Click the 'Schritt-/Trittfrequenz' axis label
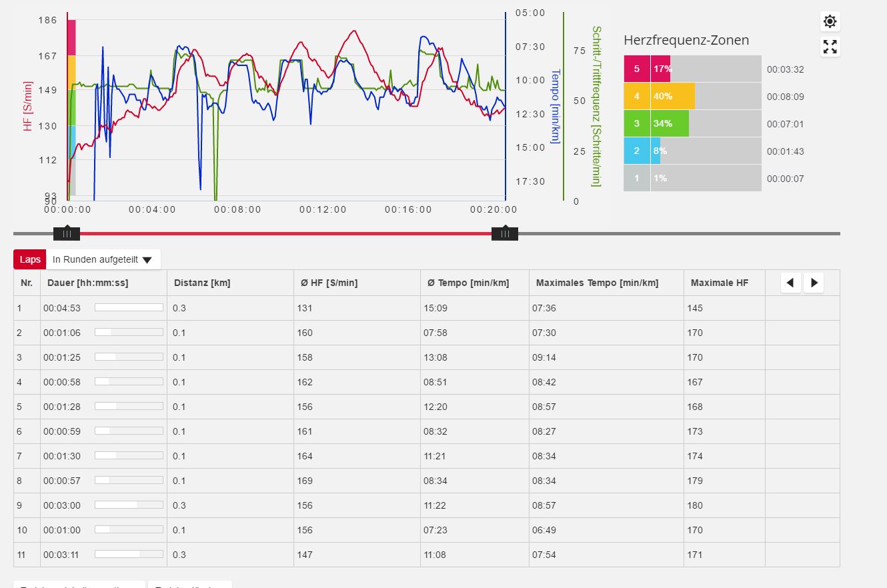Screen dimensions: 887x588 pyautogui.click(x=596, y=106)
